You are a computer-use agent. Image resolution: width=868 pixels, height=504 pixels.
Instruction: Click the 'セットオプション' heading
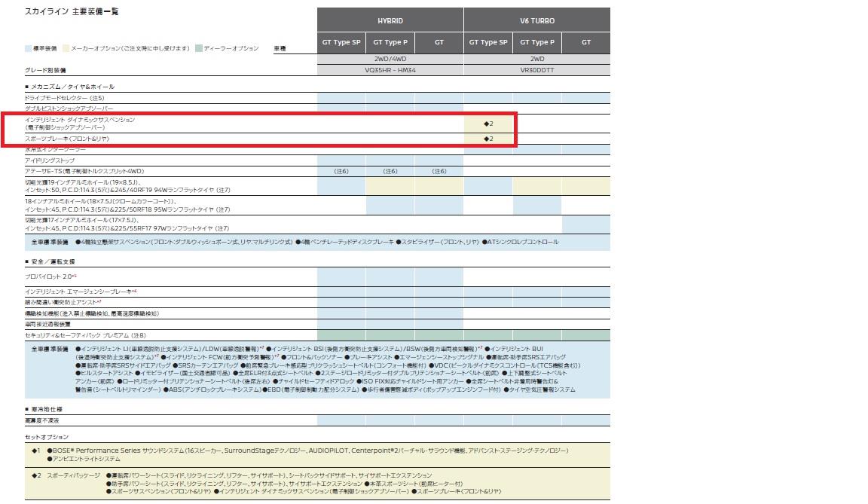47,437
